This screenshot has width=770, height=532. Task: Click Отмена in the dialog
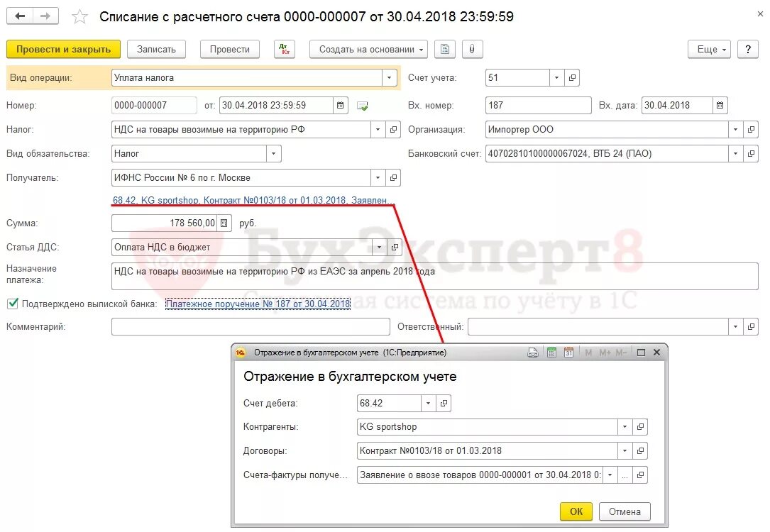(x=625, y=511)
